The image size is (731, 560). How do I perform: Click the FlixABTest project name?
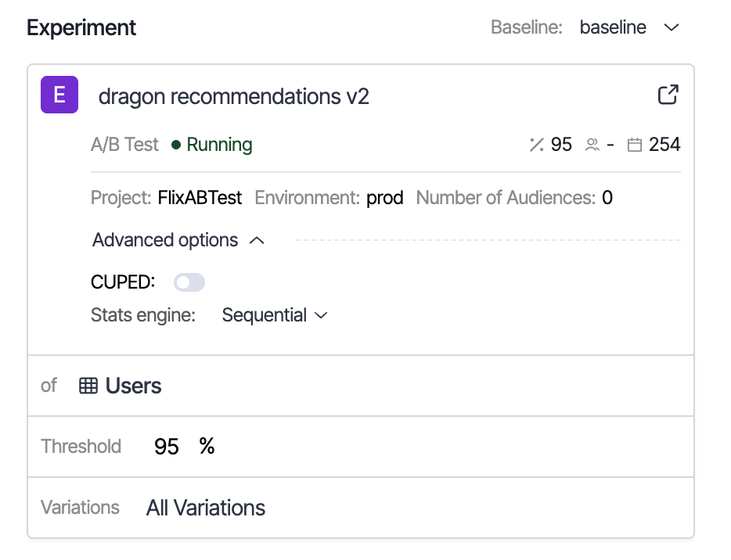200,198
